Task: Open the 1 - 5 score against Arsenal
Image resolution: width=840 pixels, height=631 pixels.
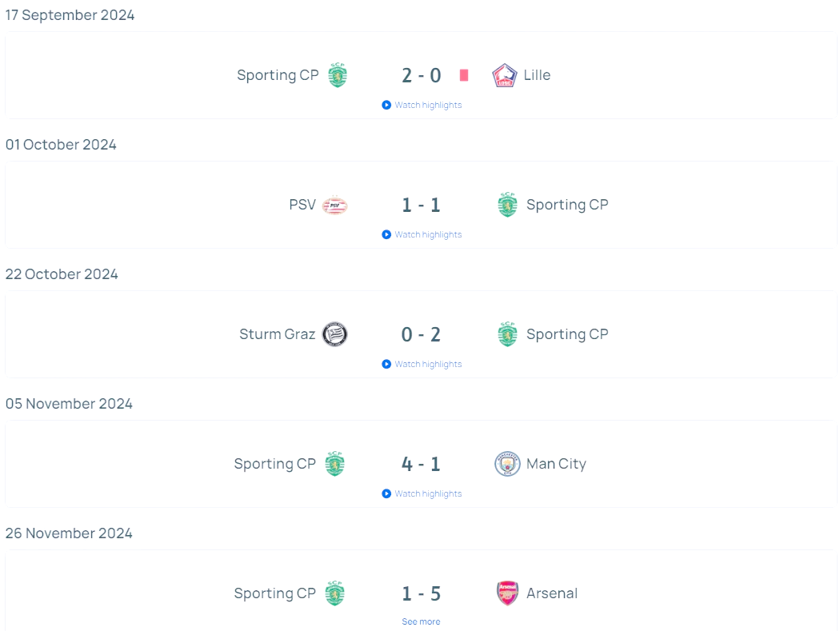Action: click(422, 593)
